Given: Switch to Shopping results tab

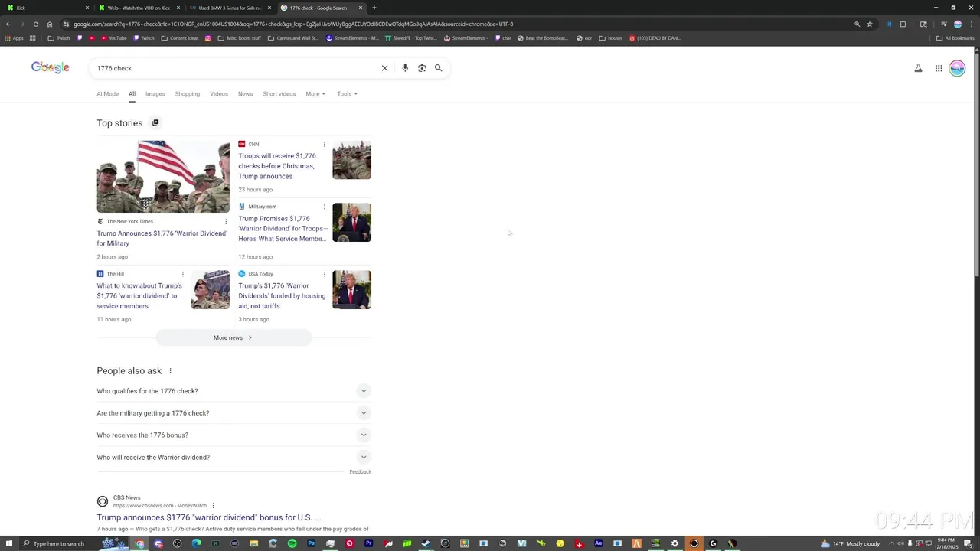Looking at the screenshot, I should [x=187, y=94].
